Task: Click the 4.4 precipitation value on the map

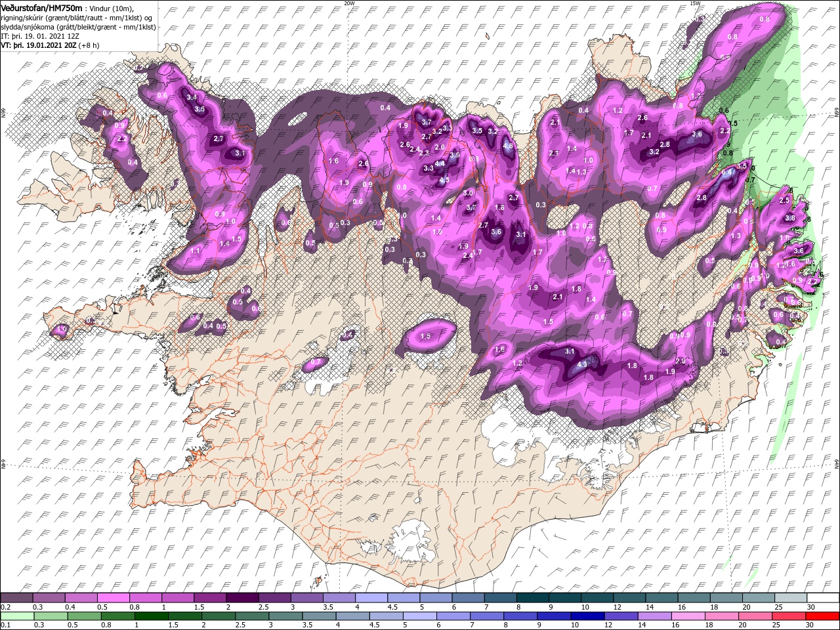Action: point(440,164)
